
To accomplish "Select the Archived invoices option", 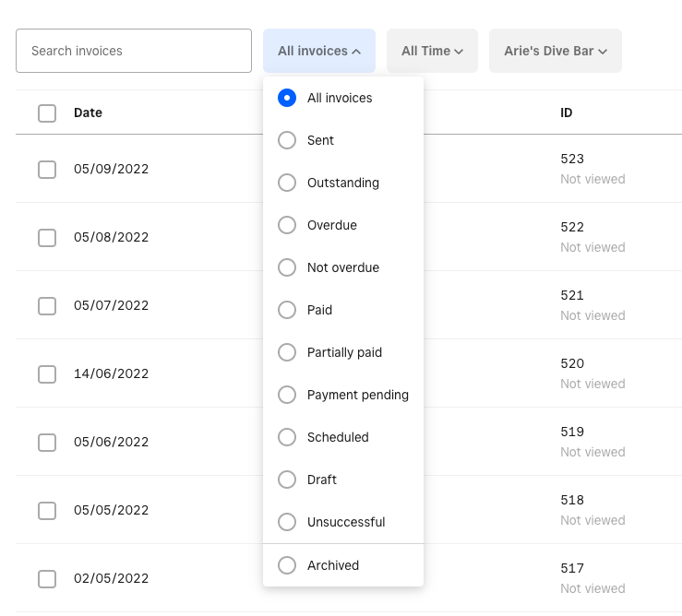I will point(287,565).
